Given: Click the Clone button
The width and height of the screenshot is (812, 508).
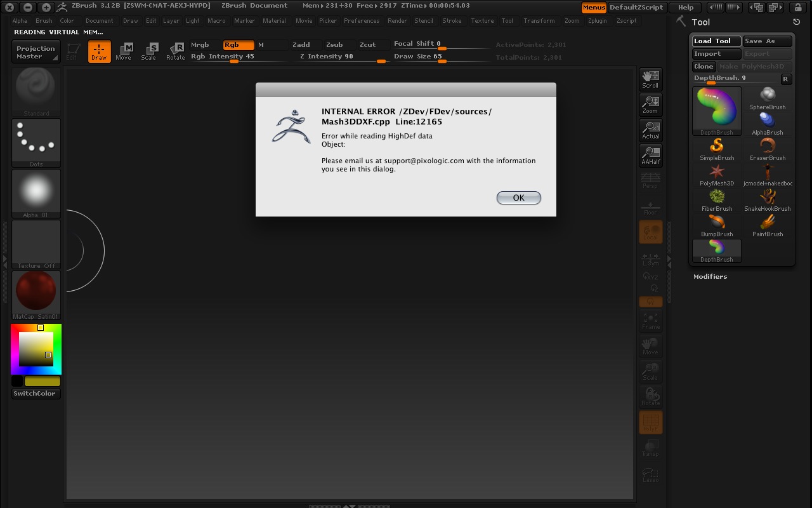Looking at the screenshot, I should click(x=704, y=67).
